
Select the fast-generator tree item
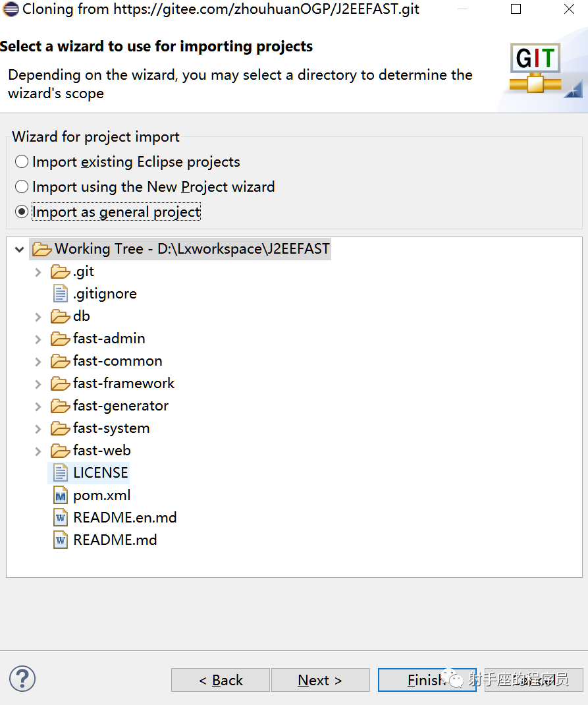120,406
